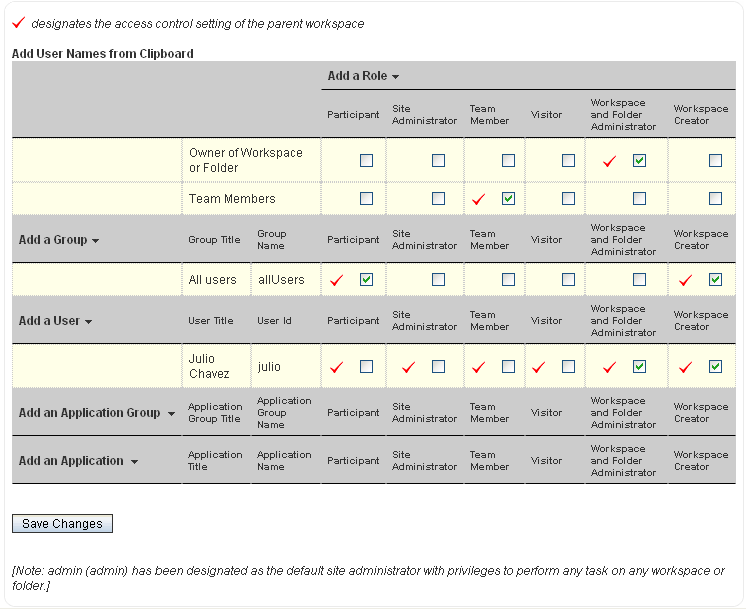Viewport: 746px width, 609px height.
Task: Uncheck Workspace Creator for All users group
Action: click(715, 279)
